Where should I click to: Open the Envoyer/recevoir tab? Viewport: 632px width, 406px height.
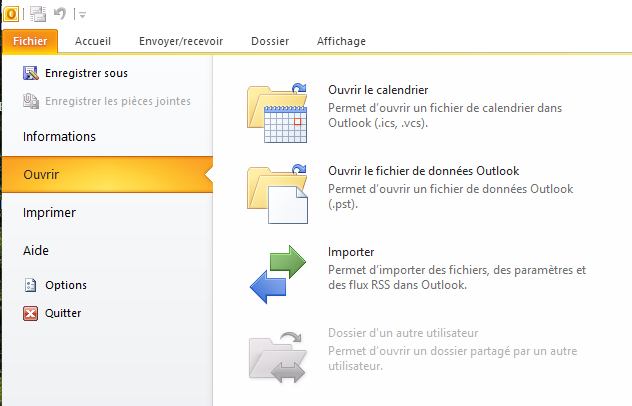[181, 41]
